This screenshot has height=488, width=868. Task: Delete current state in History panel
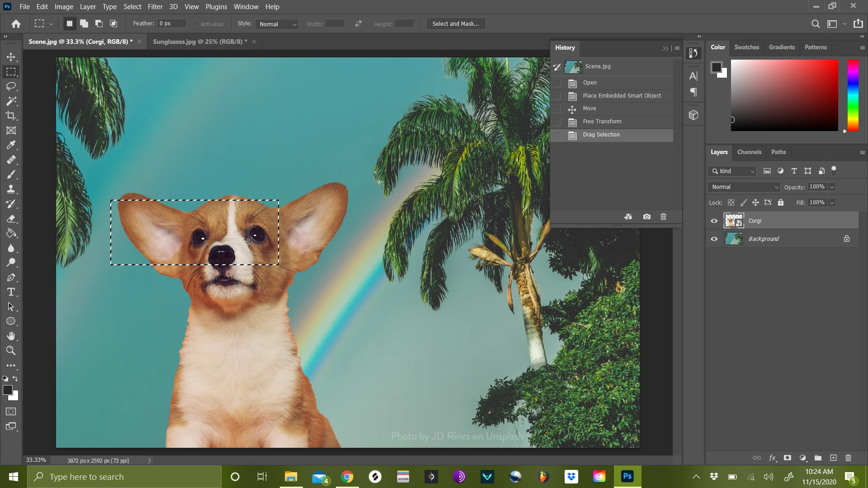663,217
